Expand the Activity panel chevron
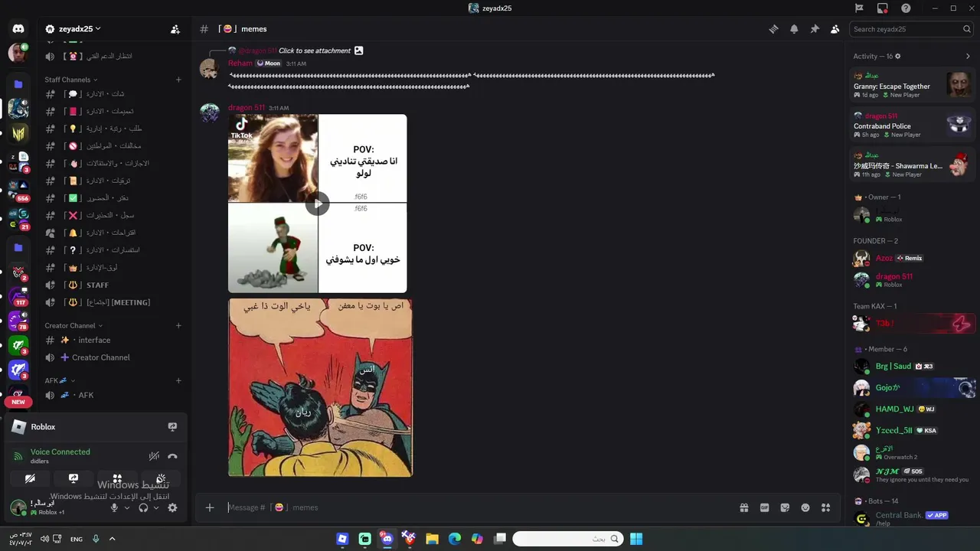 pos(968,56)
